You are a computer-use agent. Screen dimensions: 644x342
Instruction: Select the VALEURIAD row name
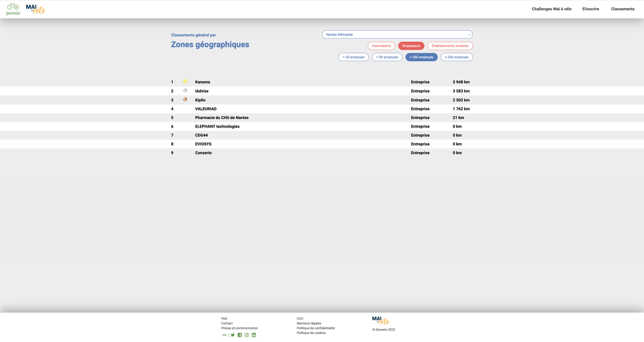click(x=206, y=109)
